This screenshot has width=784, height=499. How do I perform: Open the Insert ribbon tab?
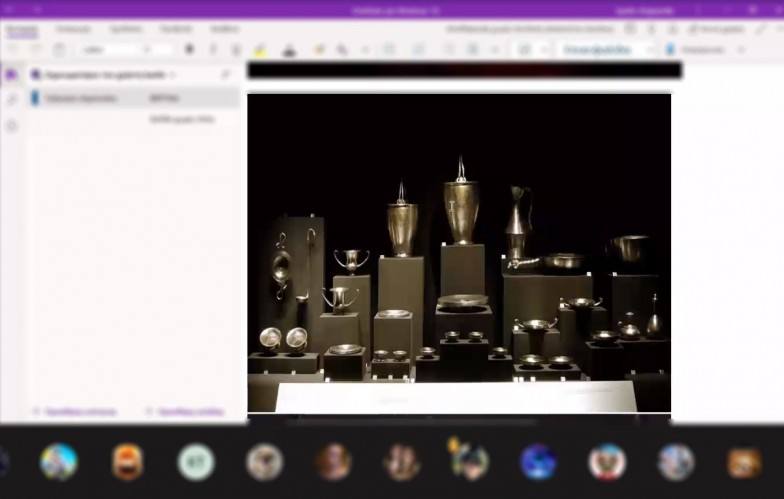tap(73, 30)
